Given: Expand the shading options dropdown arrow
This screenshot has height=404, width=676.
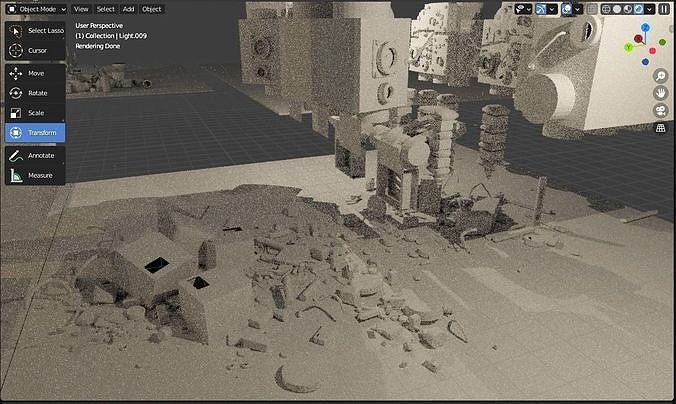Looking at the screenshot, I should 650,9.
